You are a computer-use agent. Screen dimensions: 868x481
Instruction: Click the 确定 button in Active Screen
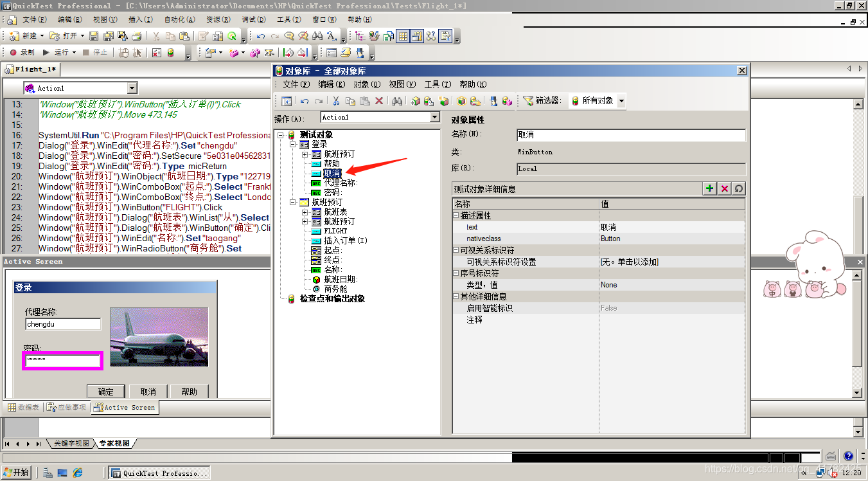pos(106,392)
